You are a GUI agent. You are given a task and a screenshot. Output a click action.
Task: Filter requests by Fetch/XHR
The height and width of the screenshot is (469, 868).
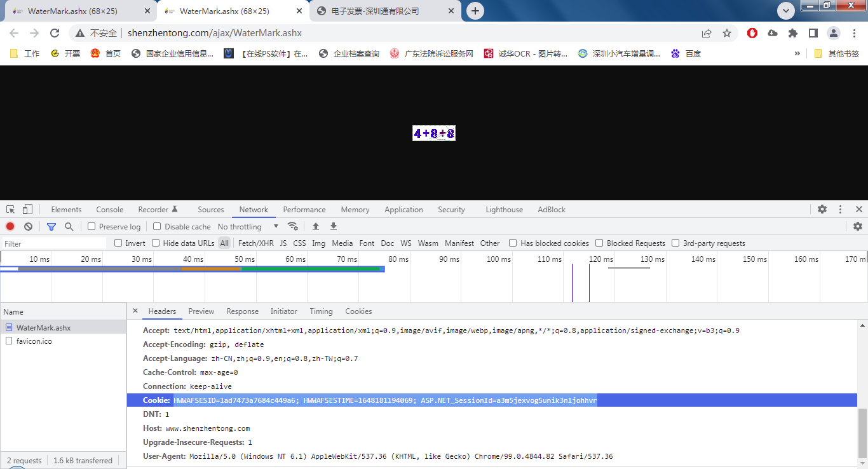[x=255, y=243]
